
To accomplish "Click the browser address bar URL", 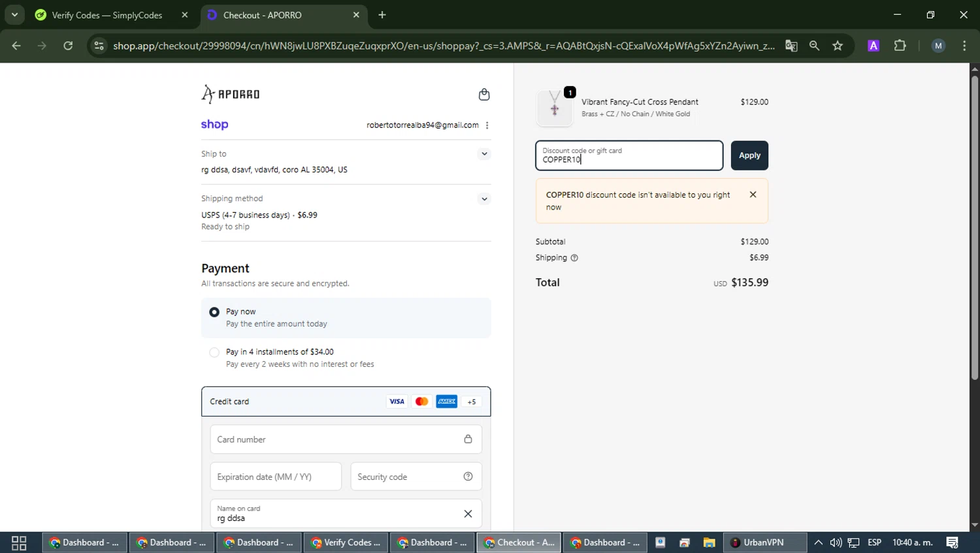I will tap(444, 46).
